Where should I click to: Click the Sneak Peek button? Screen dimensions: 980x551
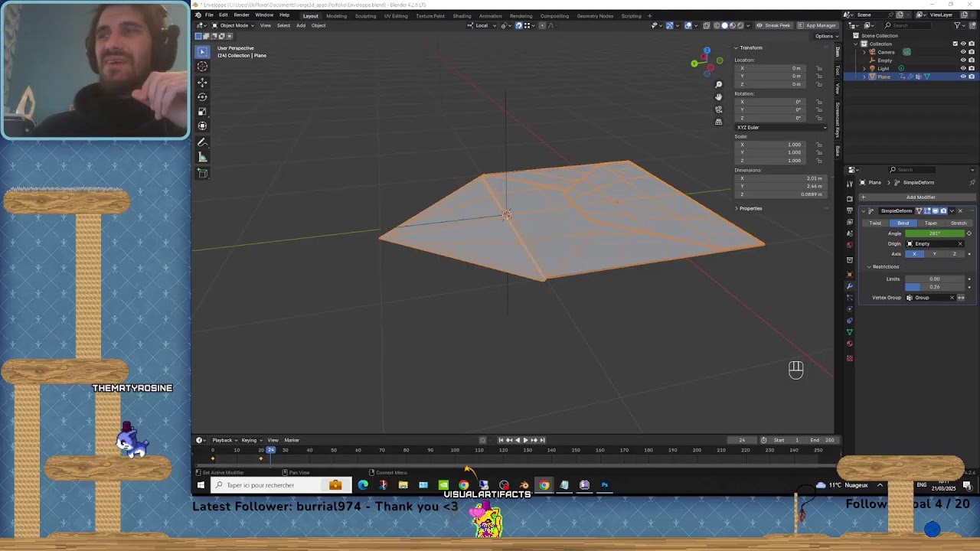[x=773, y=25]
